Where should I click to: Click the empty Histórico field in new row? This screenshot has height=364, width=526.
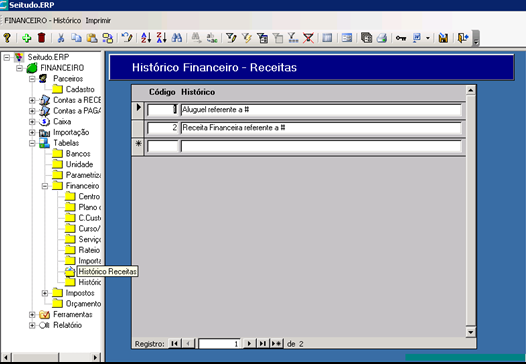point(321,147)
